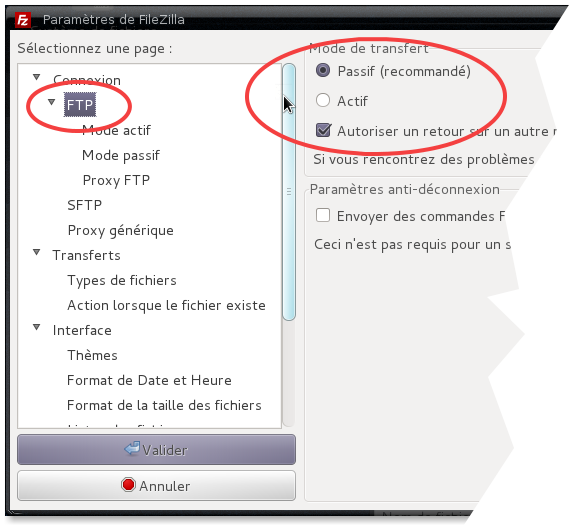Collapse the Transferts section
Image resolution: width=575 pixels, height=525 pixels.
tap(36, 252)
